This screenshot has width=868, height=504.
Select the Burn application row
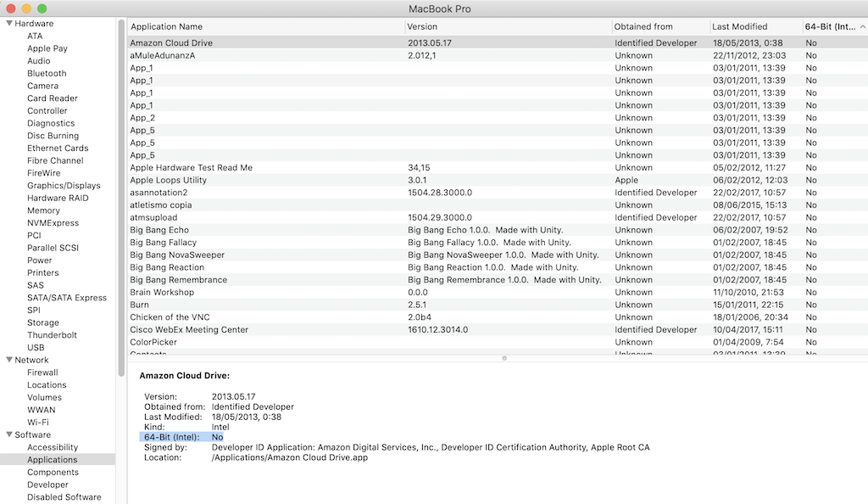click(x=498, y=305)
